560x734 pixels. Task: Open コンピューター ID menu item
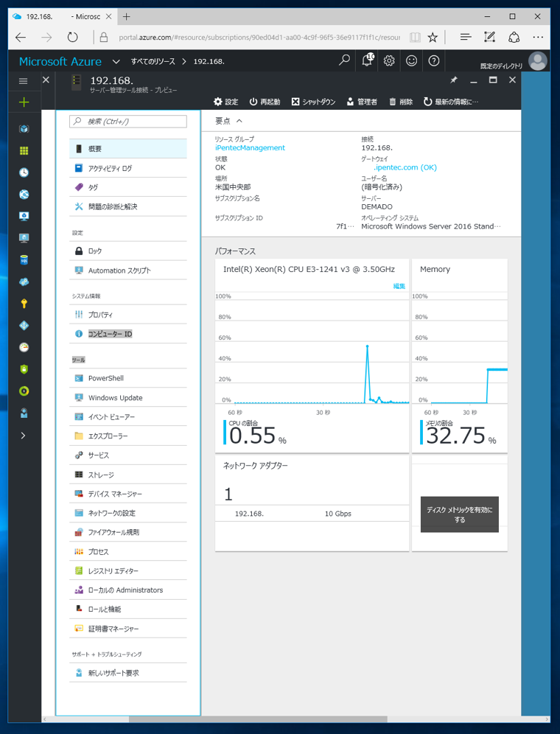pyautogui.click(x=127, y=334)
